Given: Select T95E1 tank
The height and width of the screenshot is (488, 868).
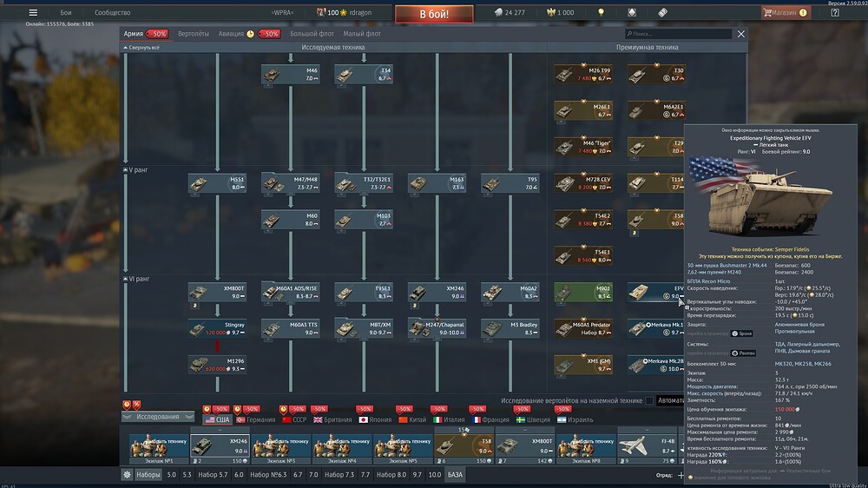Looking at the screenshot, I should [x=363, y=293].
